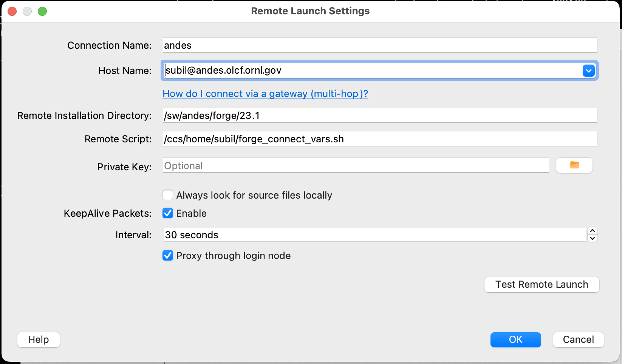
Task: Click the Test Remote Launch button
Action: point(542,284)
